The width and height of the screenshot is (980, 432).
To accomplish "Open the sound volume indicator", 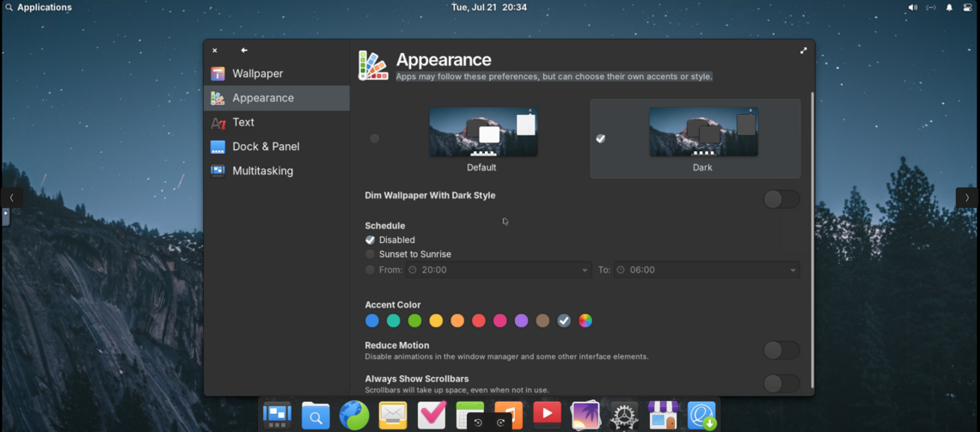I will click(x=912, y=8).
